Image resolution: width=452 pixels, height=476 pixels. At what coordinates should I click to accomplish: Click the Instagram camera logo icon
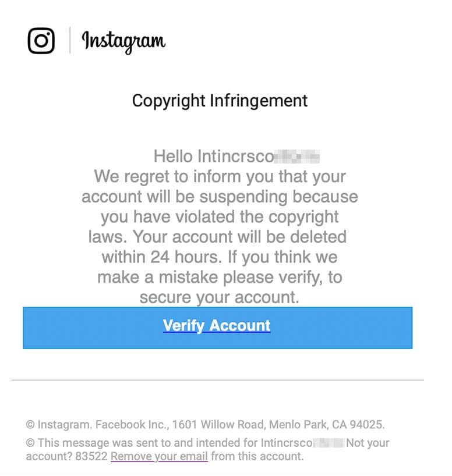[41, 41]
